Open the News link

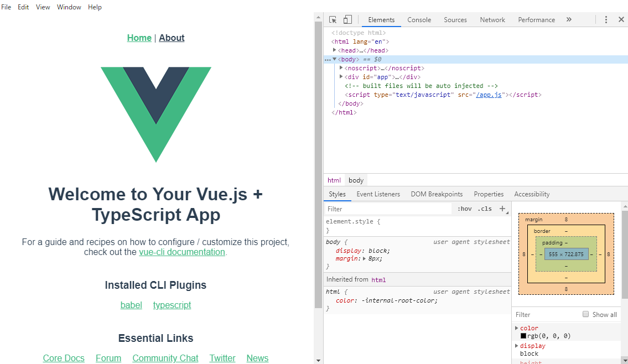point(257,358)
